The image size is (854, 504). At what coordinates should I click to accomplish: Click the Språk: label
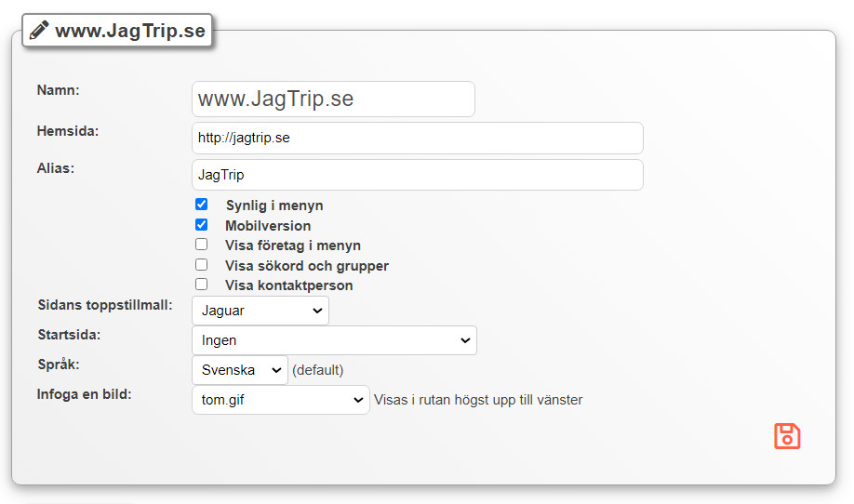tap(59, 365)
